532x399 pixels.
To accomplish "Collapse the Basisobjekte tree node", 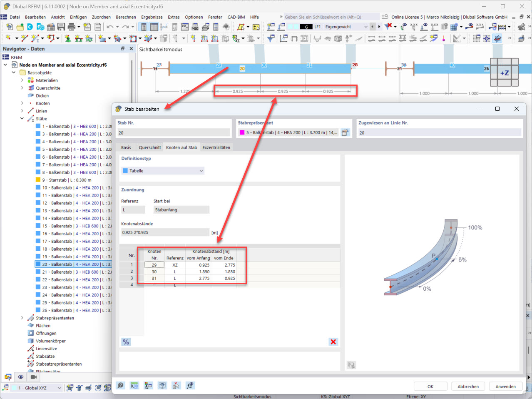I will [14, 72].
